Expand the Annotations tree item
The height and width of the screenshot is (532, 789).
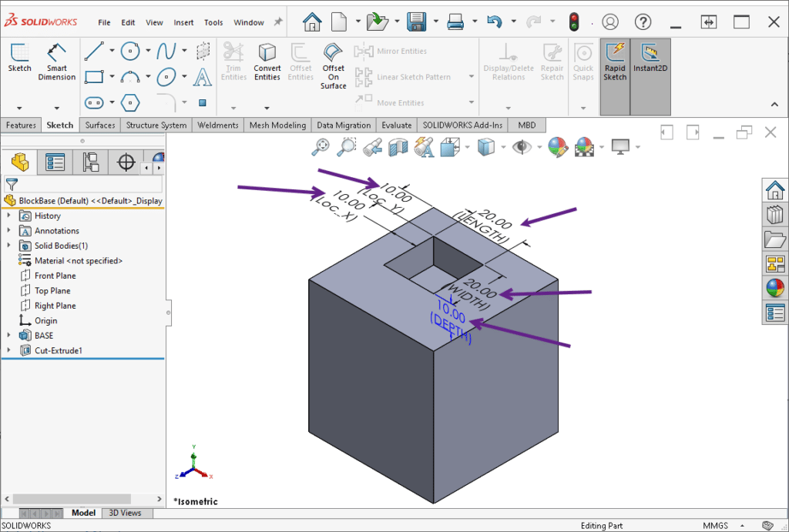tap(10, 230)
